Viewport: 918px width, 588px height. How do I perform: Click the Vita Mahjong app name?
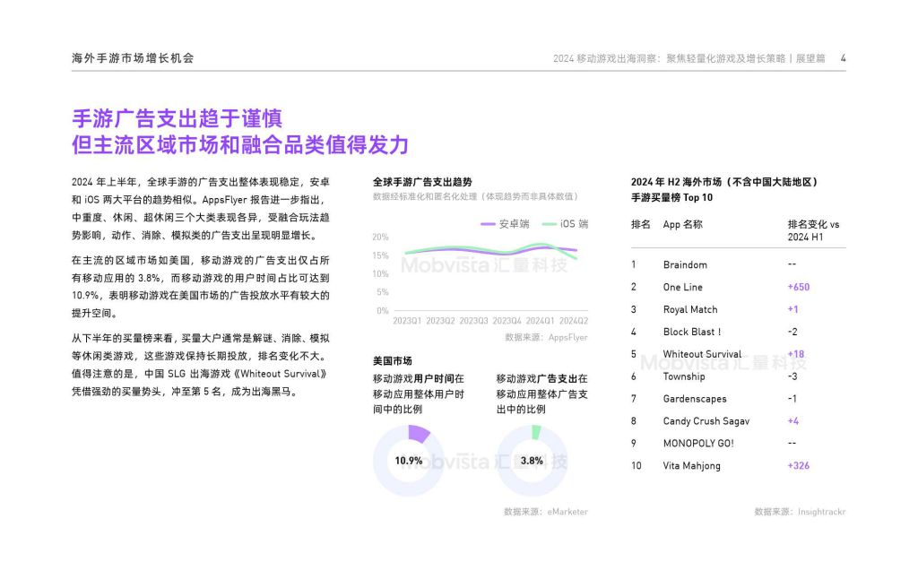click(x=691, y=465)
